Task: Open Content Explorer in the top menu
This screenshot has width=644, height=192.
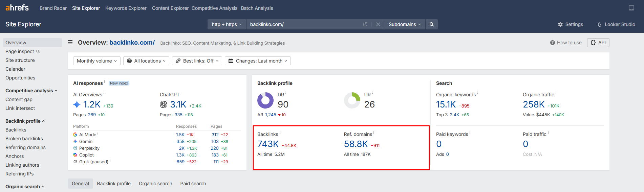Action: click(x=170, y=8)
